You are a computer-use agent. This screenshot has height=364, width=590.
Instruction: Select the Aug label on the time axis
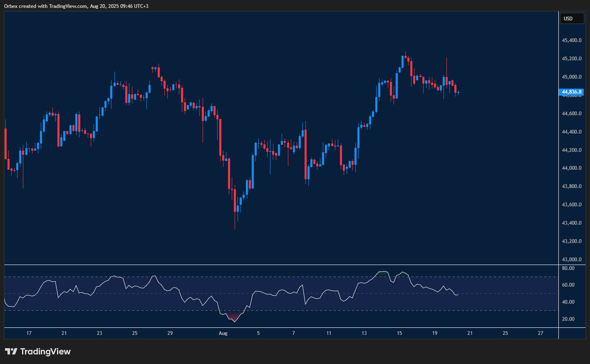(223, 333)
